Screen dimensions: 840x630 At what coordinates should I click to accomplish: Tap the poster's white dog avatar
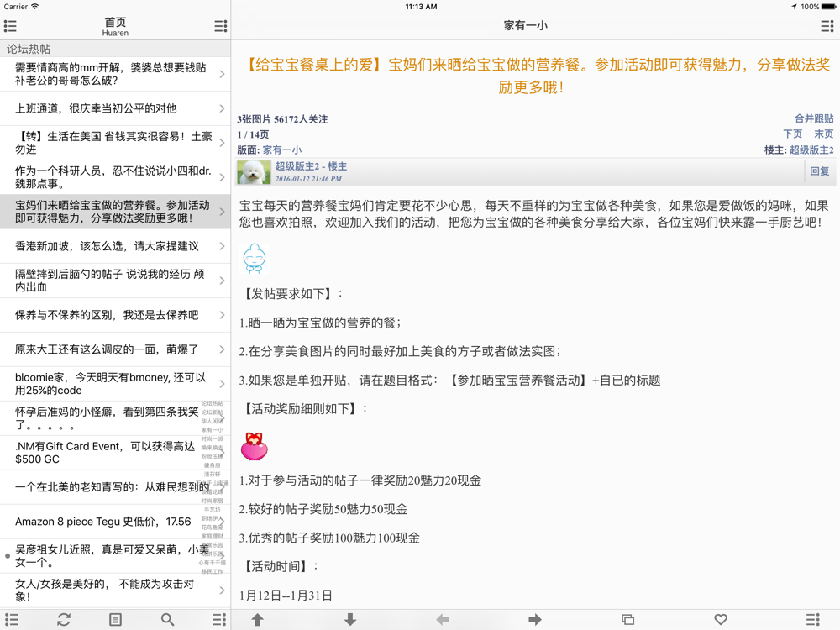point(254,172)
